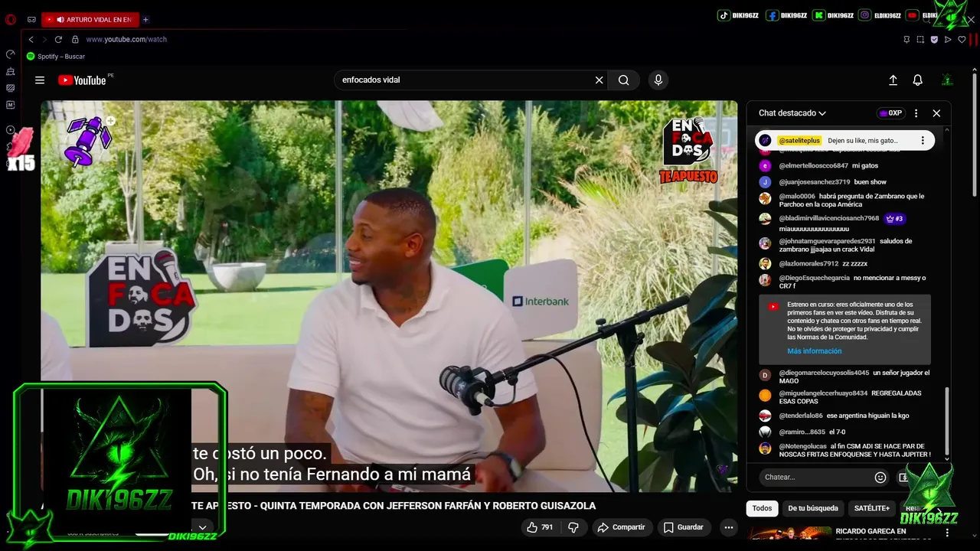Image resolution: width=980 pixels, height=551 pixels.
Task: Click the chat panel scrollbar
Action: click(x=947, y=421)
